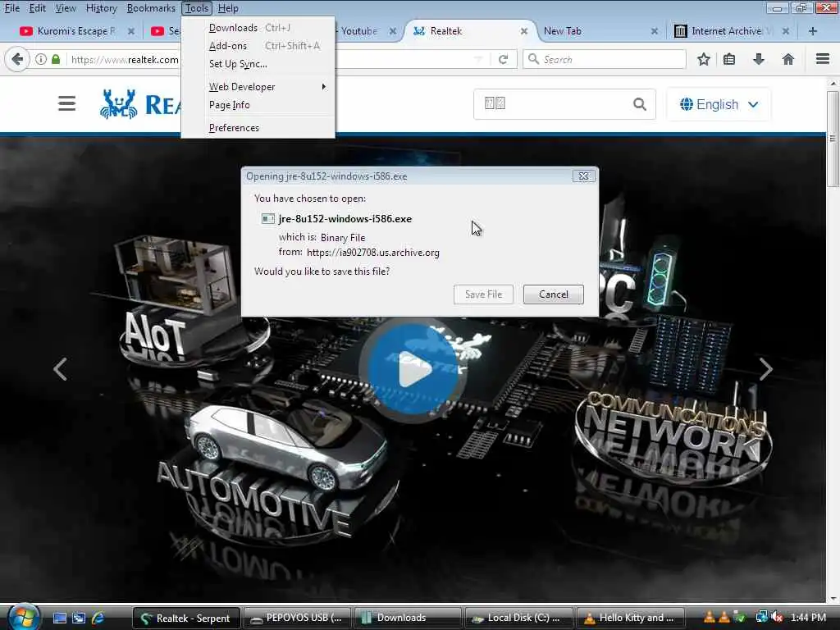The width and height of the screenshot is (840, 630).
Task: Click the green padlock security icon
Action: pos(55,59)
